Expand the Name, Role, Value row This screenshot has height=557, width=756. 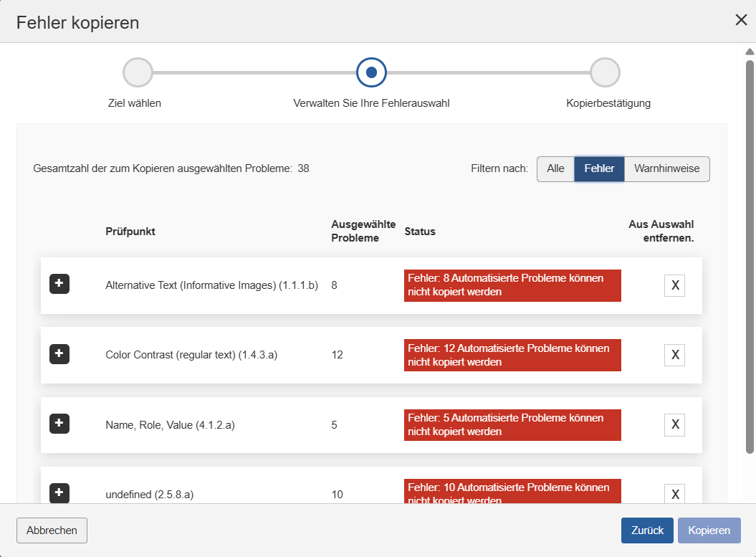tap(59, 423)
